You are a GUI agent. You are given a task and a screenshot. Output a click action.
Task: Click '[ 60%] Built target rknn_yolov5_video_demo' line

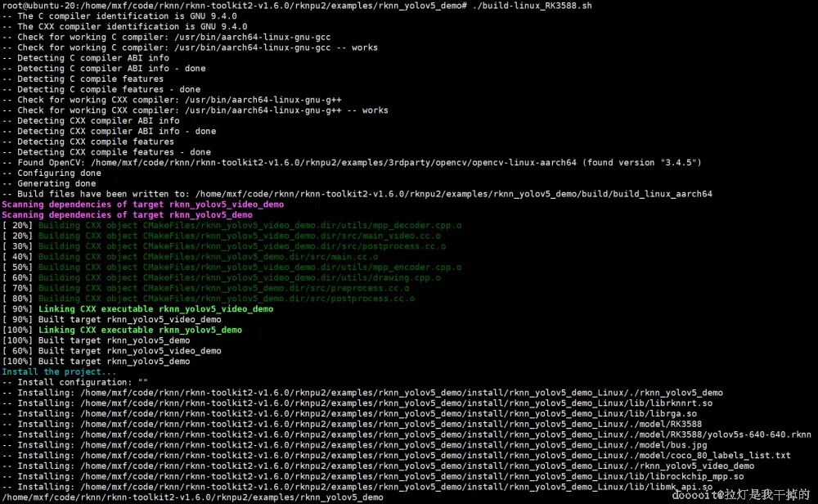point(111,351)
